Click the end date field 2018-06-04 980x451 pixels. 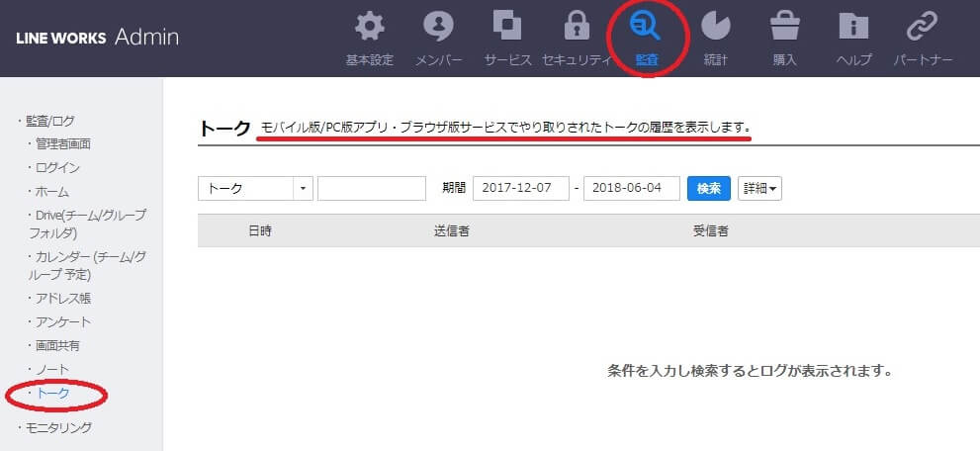(631, 189)
